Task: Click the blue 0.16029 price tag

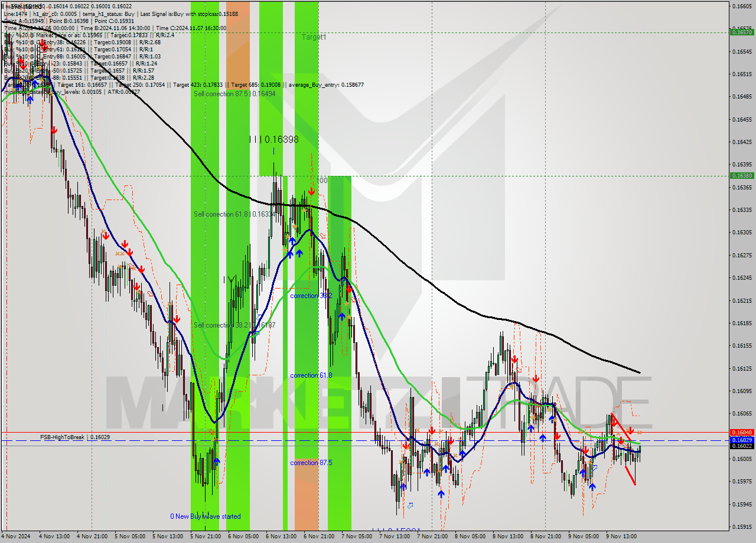Action: click(742, 440)
